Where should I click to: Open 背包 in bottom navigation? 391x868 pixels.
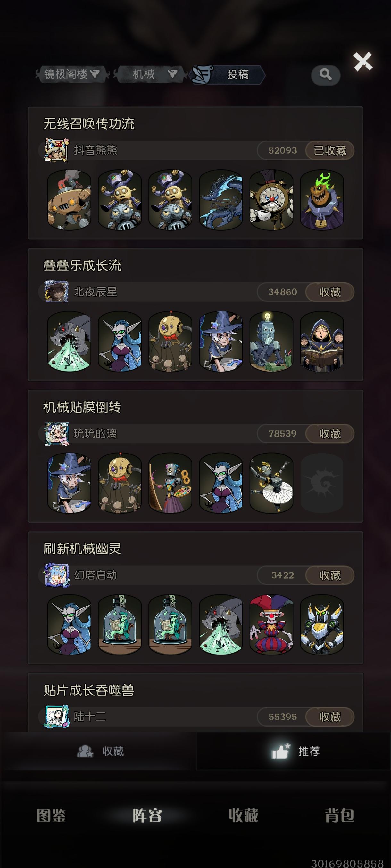pos(339,816)
